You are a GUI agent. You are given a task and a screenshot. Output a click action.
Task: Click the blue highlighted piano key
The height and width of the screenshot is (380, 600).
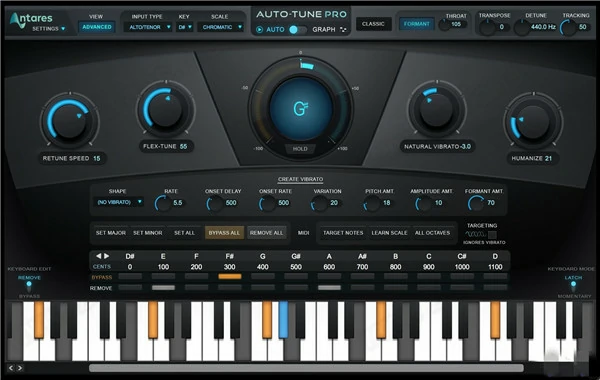pyautogui.click(x=283, y=320)
